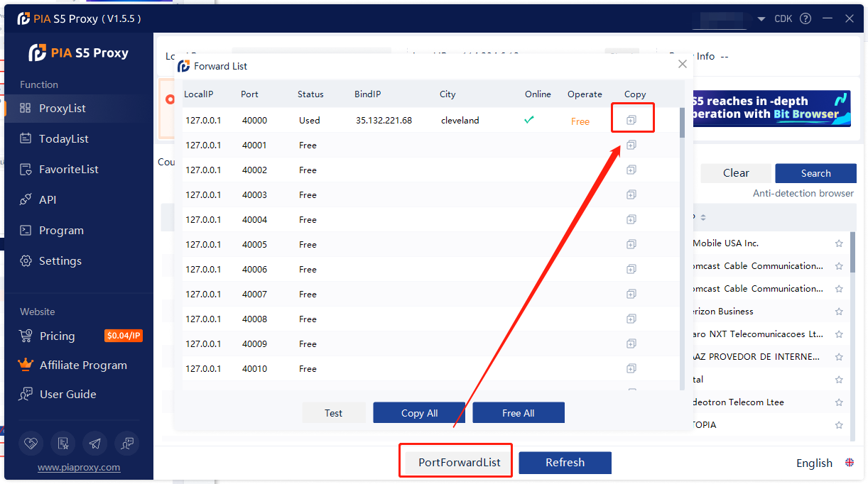Visit the www.piaproxy.com link

[x=78, y=468]
